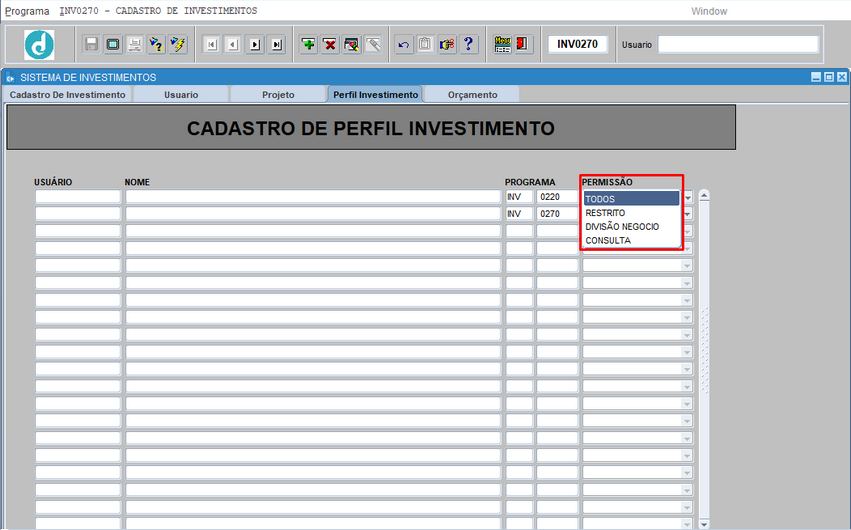Viewport: 851px width, 530px height.
Task: Go to the first record arrow button
Action: point(211,45)
